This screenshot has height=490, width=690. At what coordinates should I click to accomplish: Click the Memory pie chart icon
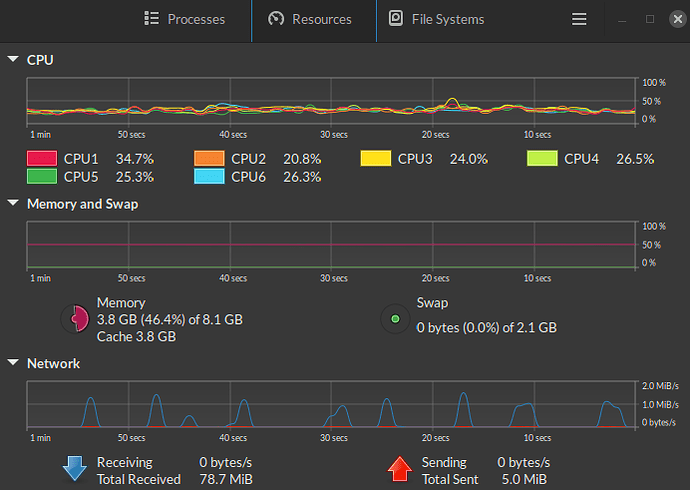click(x=75, y=319)
